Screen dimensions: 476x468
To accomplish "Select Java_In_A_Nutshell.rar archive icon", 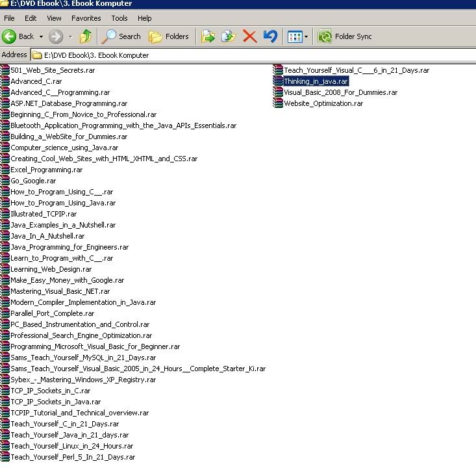I will tap(5, 235).
